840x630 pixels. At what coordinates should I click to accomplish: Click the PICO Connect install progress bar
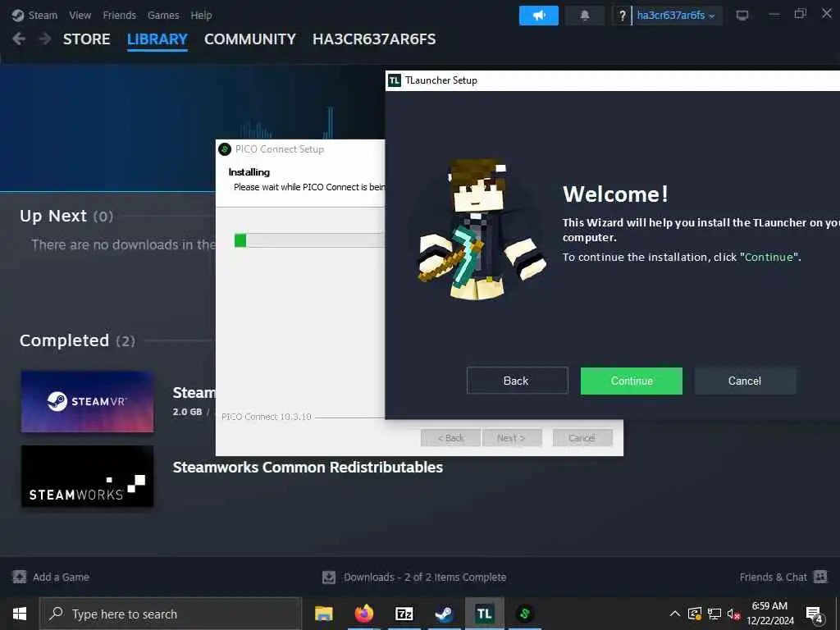click(309, 240)
